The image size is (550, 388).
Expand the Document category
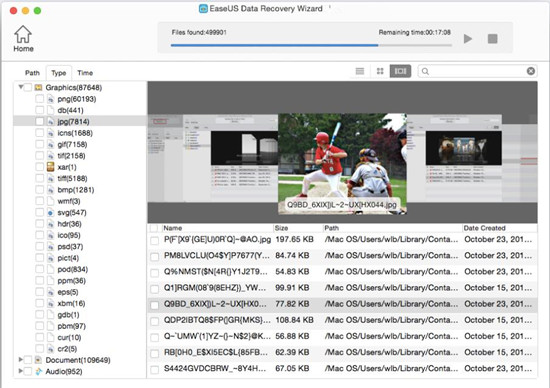[x=21, y=360]
